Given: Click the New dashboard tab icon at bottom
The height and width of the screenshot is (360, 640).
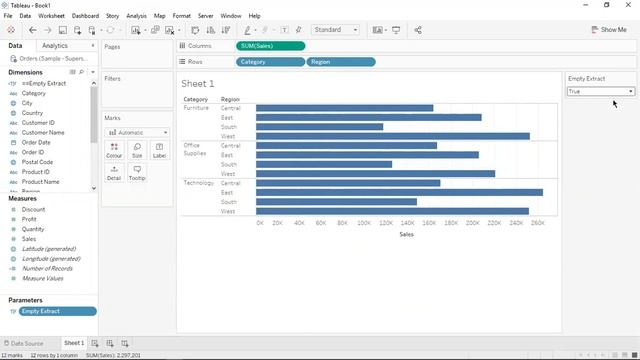Looking at the screenshot, I should 110,343.
